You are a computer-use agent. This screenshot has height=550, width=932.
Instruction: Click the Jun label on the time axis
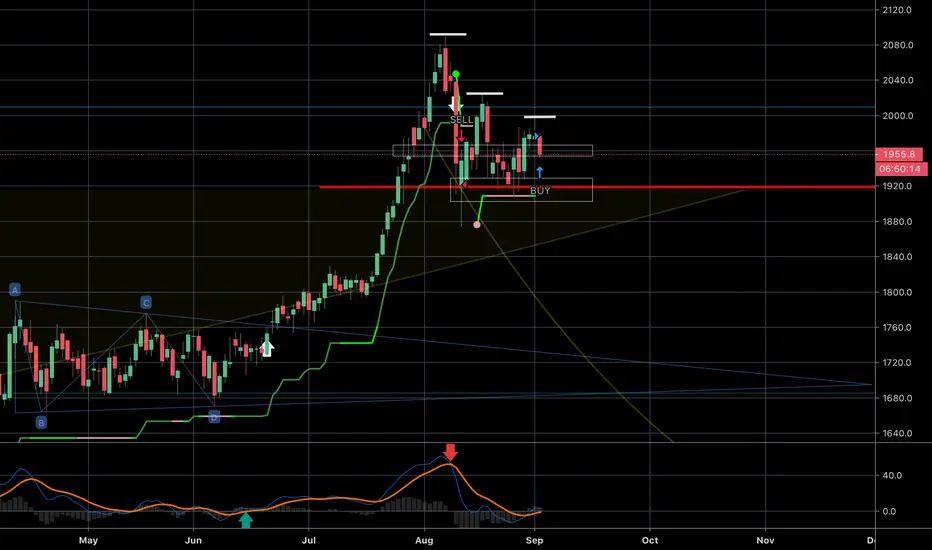(x=193, y=540)
